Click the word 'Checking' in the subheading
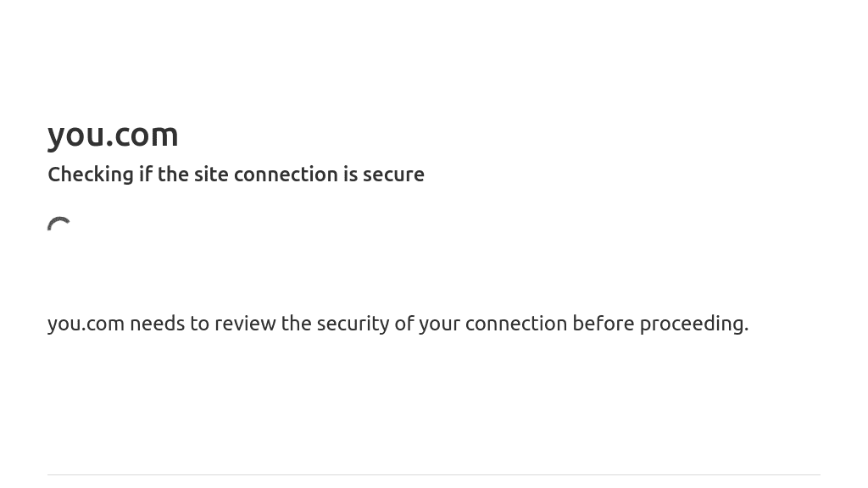 [91, 175]
